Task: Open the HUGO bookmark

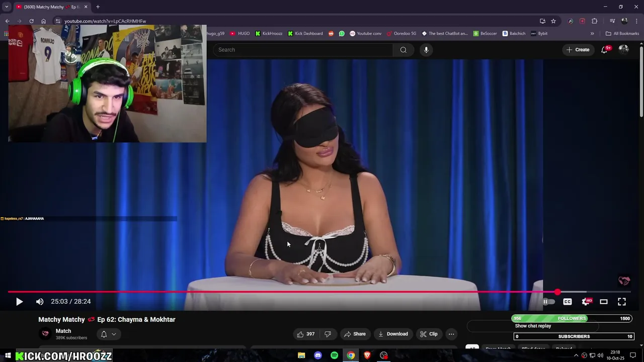Action: (x=239, y=34)
